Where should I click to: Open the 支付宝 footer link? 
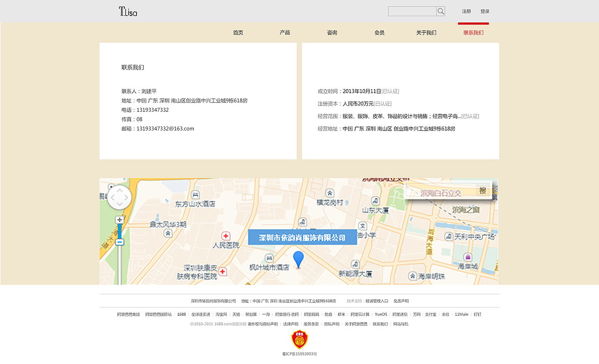click(x=431, y=314)
